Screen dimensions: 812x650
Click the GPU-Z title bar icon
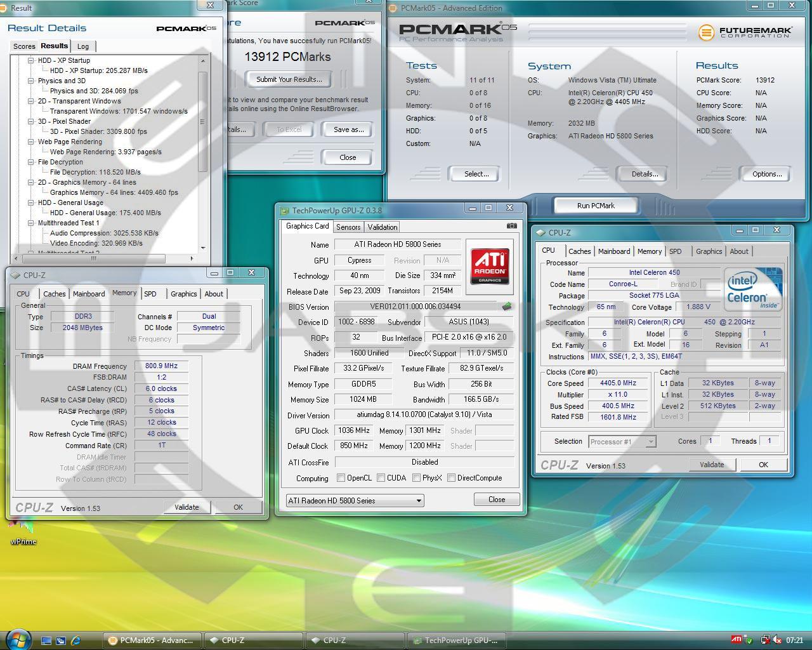point(285,211)
